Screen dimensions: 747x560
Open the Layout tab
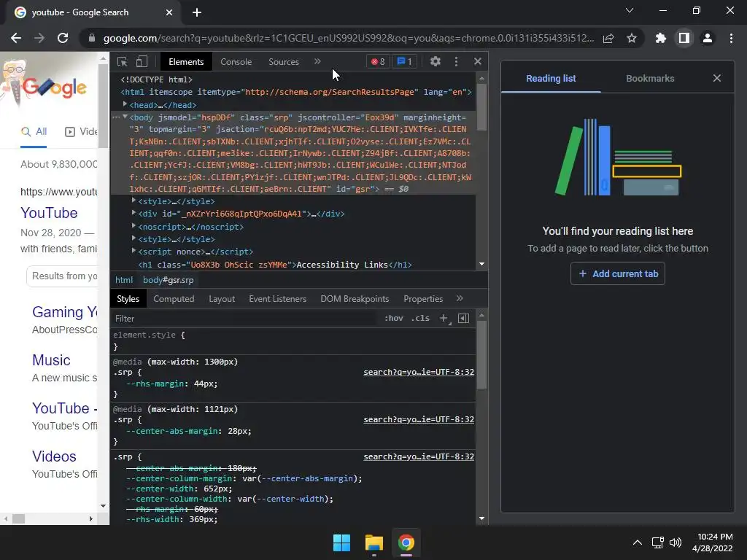222,298
